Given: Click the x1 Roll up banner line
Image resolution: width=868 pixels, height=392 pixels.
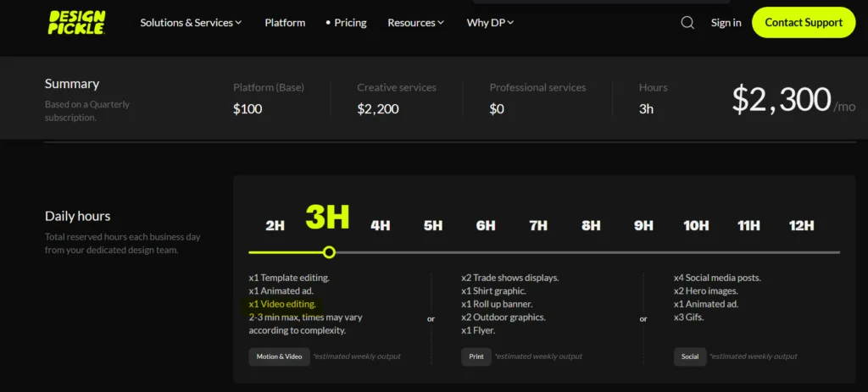Looking at the screenshot, I should [x=497, y=304].
